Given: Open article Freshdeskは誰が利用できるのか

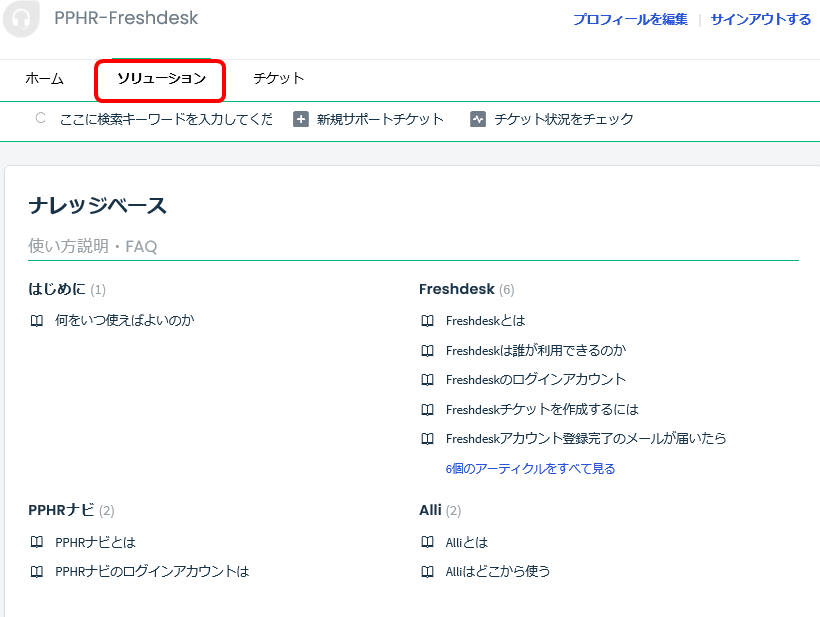Looking at the screenshot, I should pos(536,350).
